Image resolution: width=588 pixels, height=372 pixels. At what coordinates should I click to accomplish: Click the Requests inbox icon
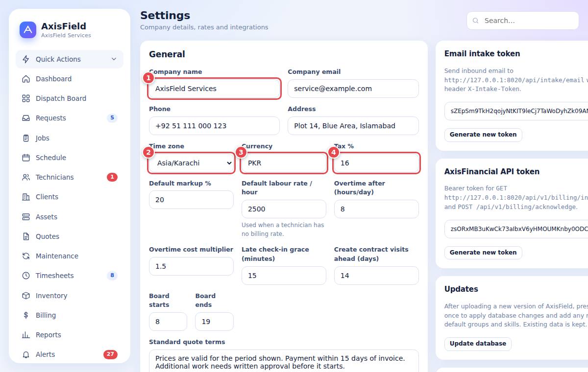point(26,118)
